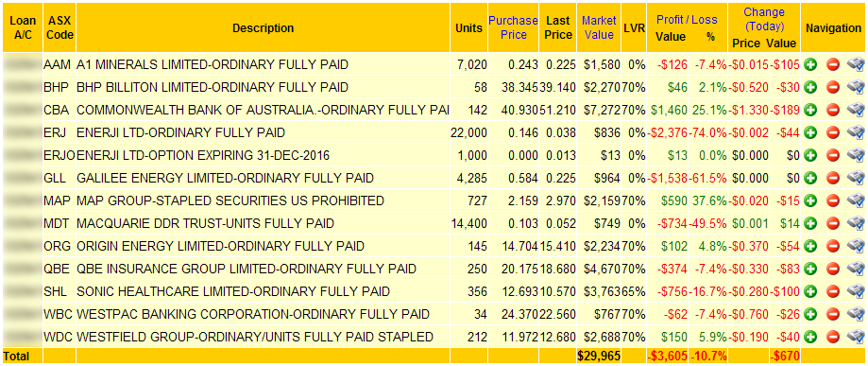Select the COMMONWEALTH BANK OF AUSTRALIA description cell
The height and width of the screenshot is (366, 868).
point(263,110)
